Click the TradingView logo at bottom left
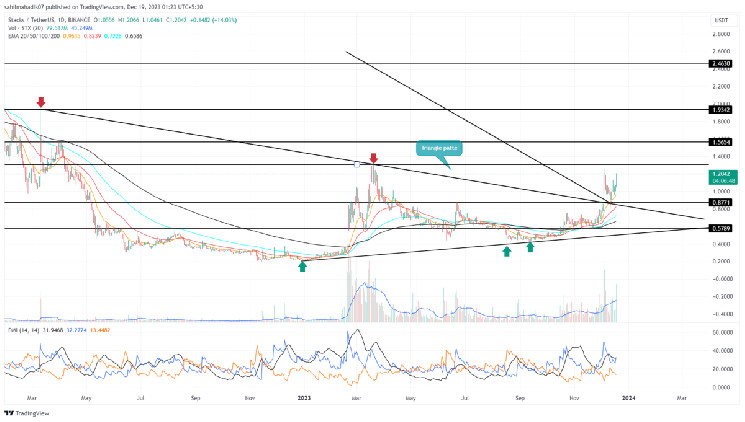745x422 pixels. coord(27,413)
